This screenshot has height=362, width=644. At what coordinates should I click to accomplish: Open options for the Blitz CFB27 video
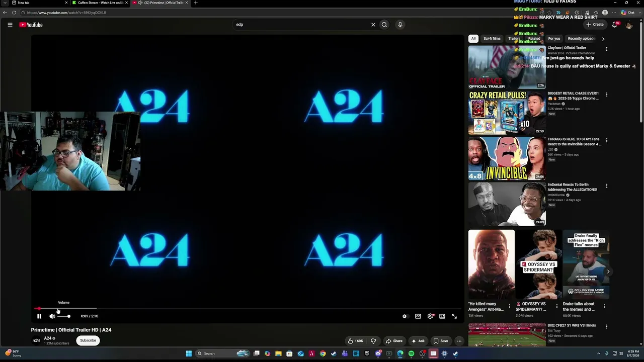point(606,326)
